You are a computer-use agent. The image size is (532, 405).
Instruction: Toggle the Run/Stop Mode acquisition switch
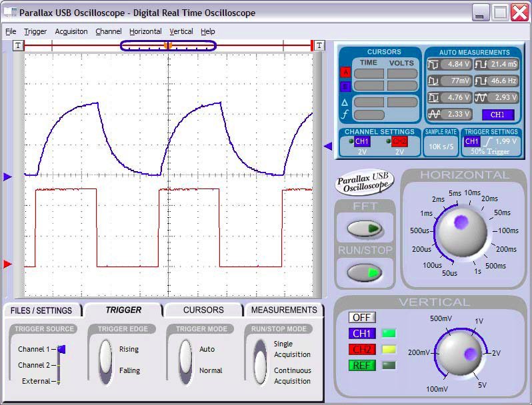click(x=261, y=362)
